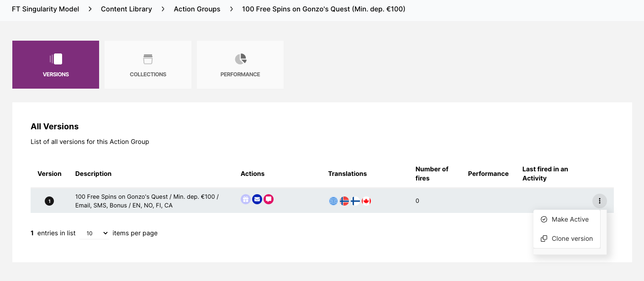This screenshot has height=281, width=644.
Task: Choose Make Active from the menu
Action: [x=570, y=219]
